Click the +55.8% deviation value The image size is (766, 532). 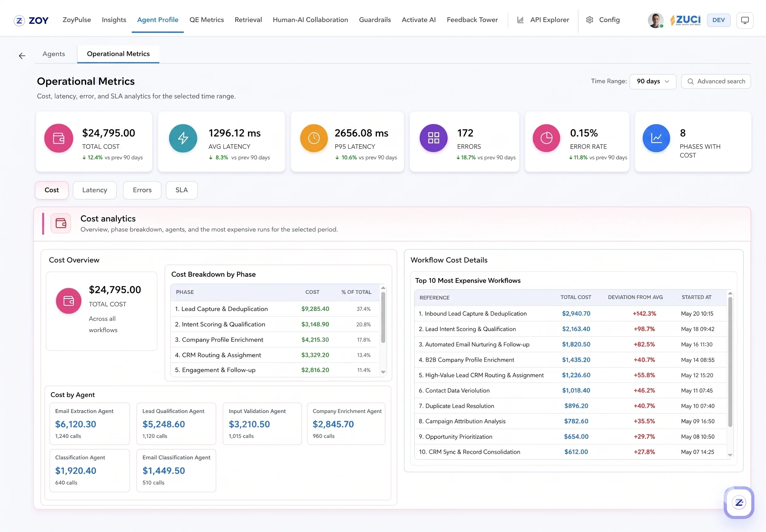(x=644, y=375)
